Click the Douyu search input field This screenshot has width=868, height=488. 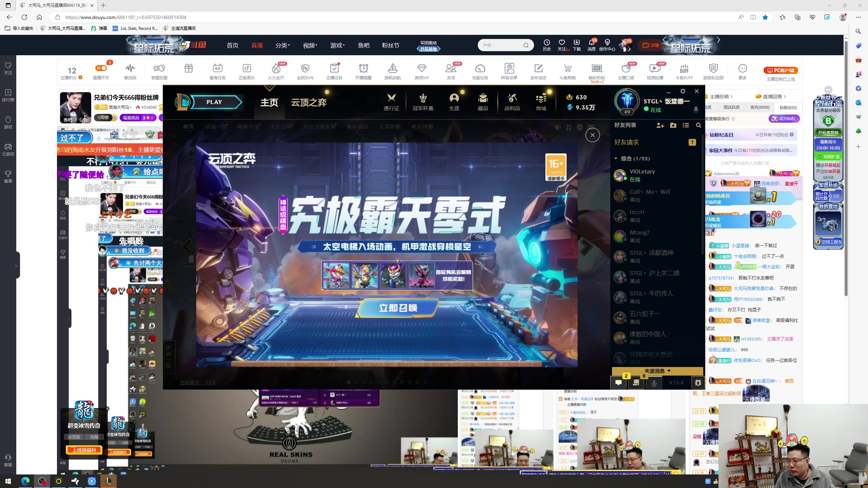[x=501, y=45]
